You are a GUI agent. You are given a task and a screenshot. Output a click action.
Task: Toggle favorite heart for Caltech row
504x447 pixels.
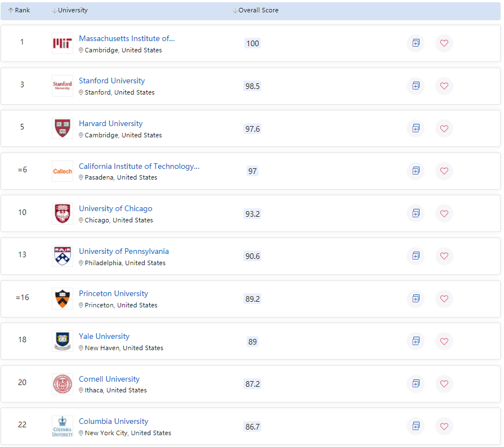tap(444, 171)
